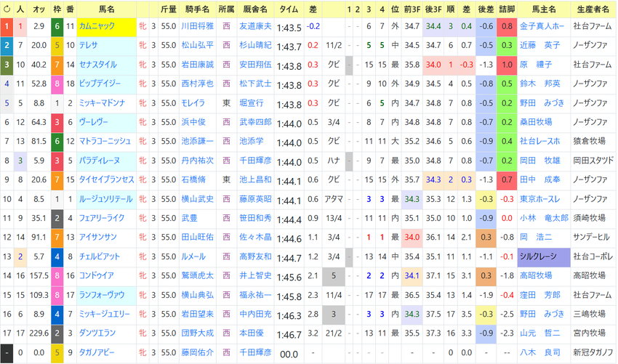Open horse ダンツエラン link

97,333
